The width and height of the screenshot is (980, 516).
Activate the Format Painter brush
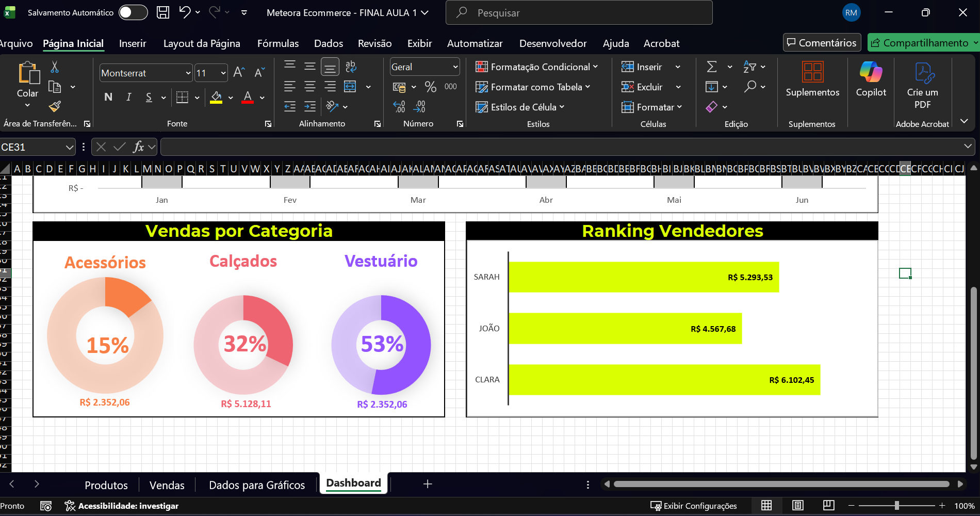pos(55,106)
